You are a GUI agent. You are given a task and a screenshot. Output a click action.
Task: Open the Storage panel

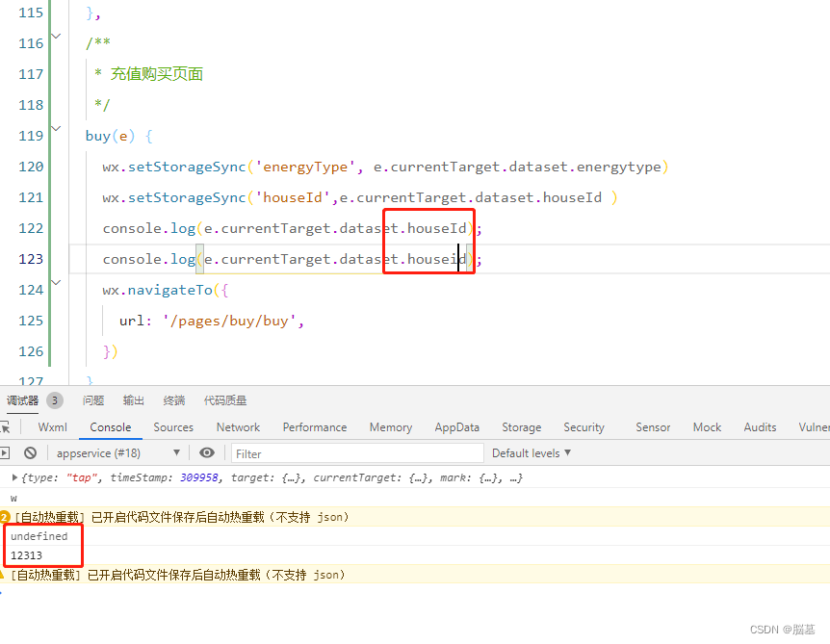tap(521, 427)
